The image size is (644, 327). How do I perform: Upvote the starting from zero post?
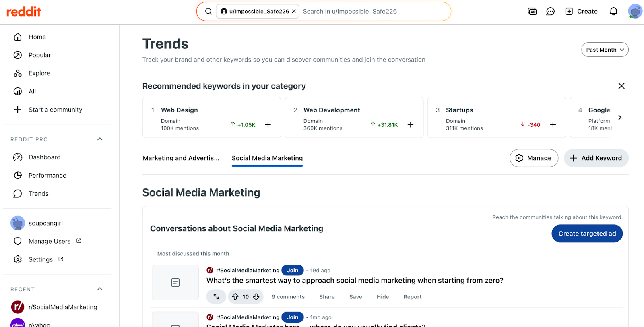point(235,297)
